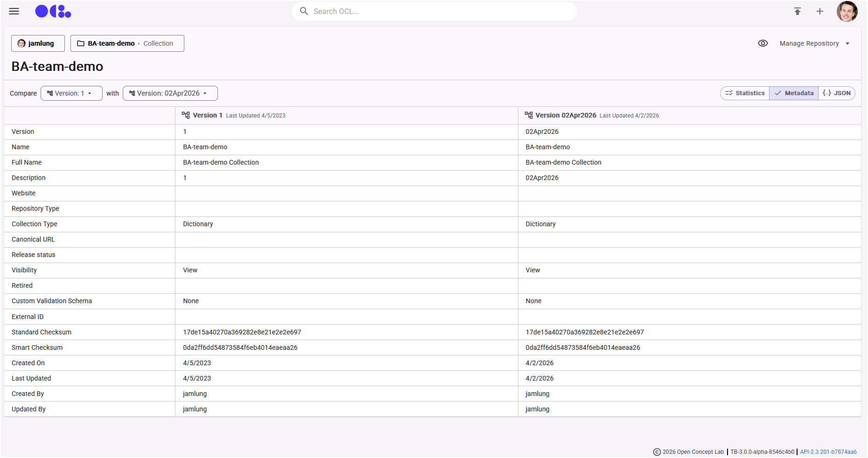This screenshot has width=868, height=458.
Task: Click the folder icon in BA-team-demo breadcrumb
Action: [x=81, y=43]
